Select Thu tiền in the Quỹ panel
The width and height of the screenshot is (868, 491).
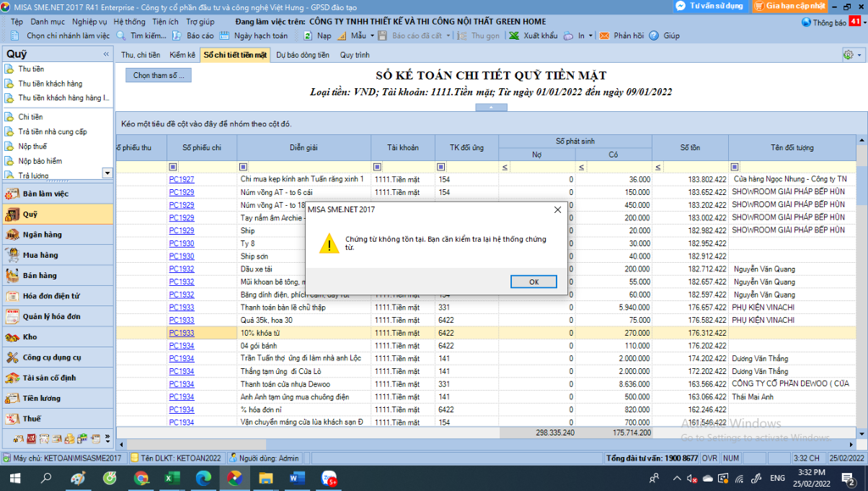(31, 70)
